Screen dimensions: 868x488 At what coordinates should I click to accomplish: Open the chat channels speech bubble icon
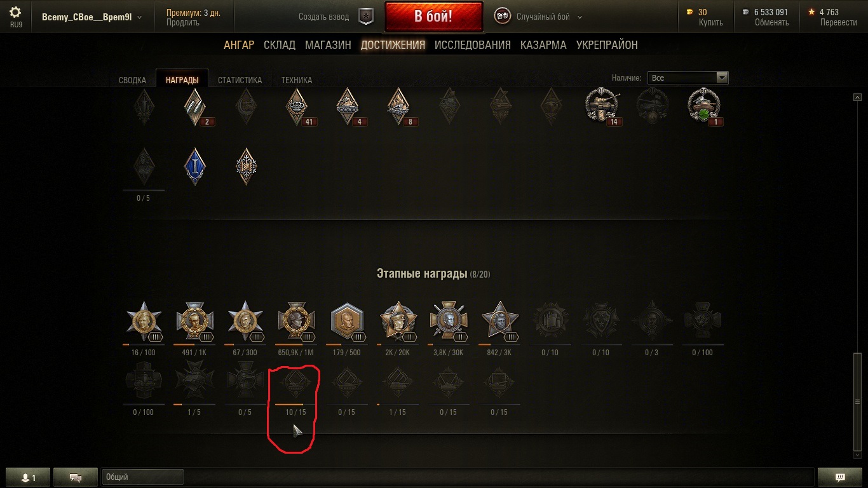pos(76,477)
